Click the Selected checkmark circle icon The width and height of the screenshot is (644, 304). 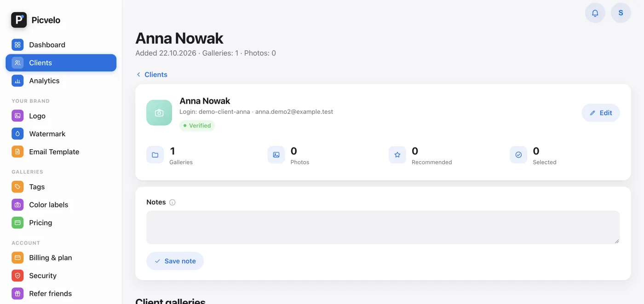click(x=518, y=155)
